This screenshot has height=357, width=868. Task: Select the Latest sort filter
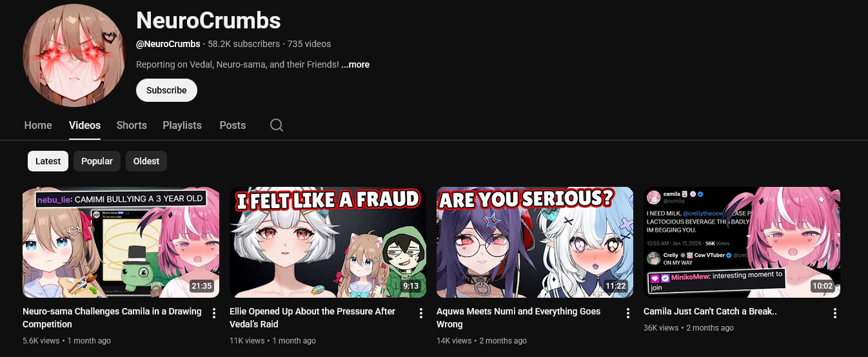(x=48, y=161)
